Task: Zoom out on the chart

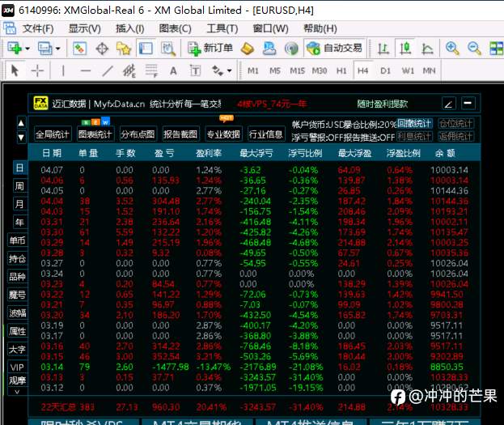Action: (474, 49)
